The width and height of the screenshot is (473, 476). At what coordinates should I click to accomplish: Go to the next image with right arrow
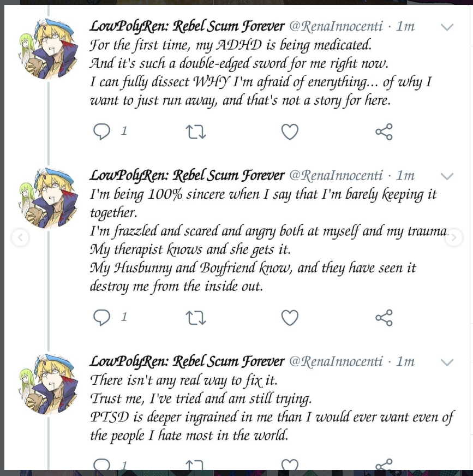[x=453, y=237]
